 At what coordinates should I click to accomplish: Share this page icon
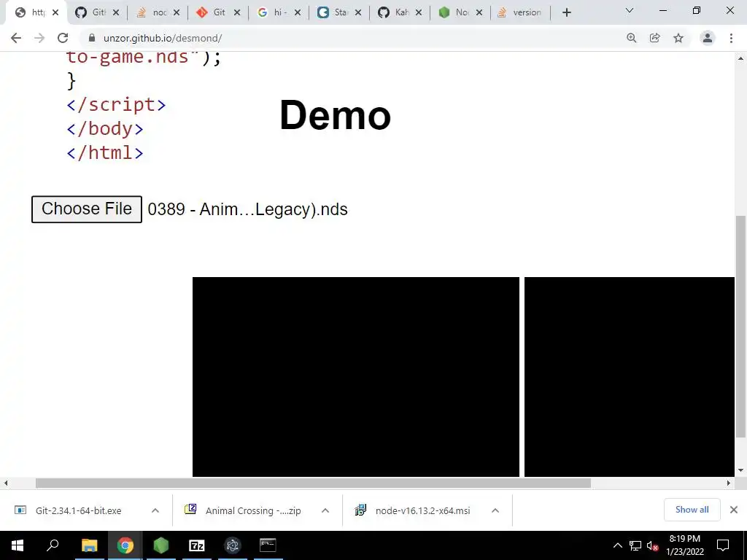655,38
